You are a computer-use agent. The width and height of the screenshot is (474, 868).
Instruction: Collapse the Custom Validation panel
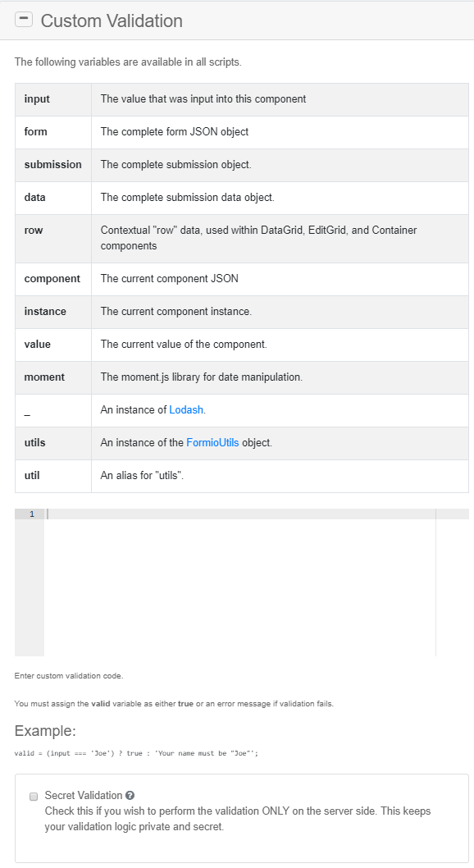(x=23, y=19)
